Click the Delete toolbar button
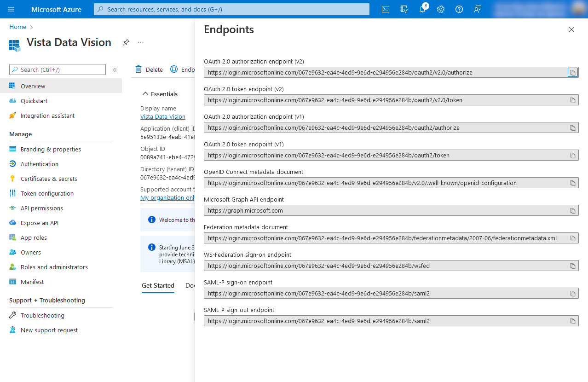Viewport: 588px width, 382px height. [149, 69]
